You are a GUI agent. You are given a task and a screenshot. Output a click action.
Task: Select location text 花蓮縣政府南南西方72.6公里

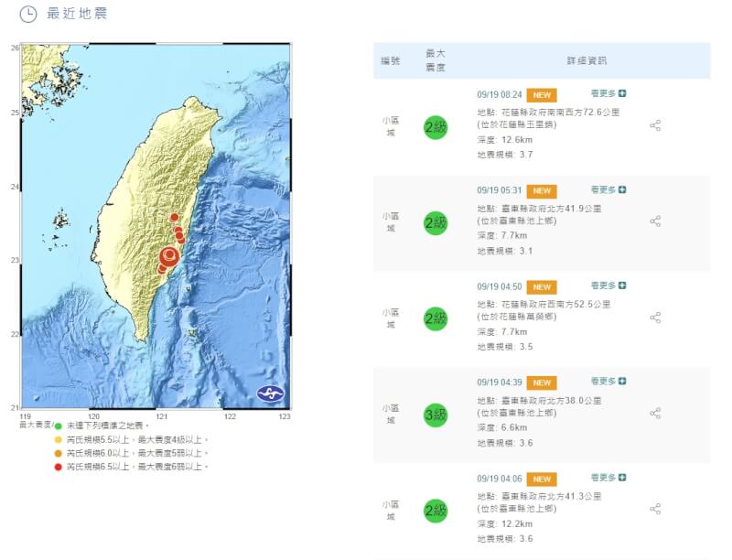click(x=561, y=113)
